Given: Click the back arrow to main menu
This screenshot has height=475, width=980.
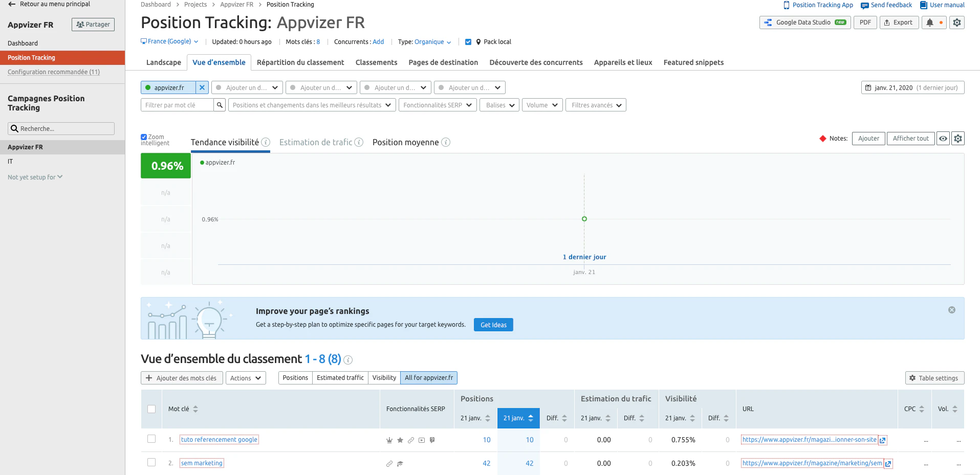Looking at the screenshot, I should pyautogui.click(x=12, y=4).
